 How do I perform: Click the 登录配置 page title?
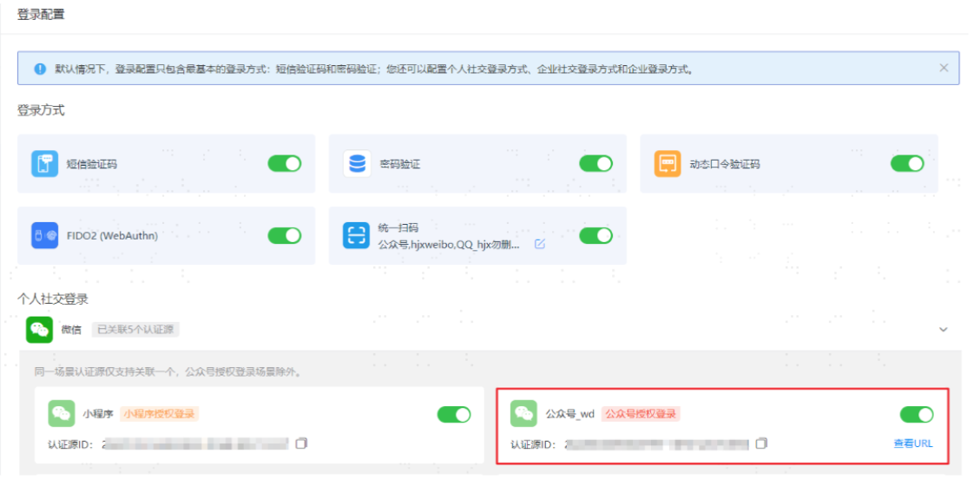pyautogui.click(x=41, y=14)
